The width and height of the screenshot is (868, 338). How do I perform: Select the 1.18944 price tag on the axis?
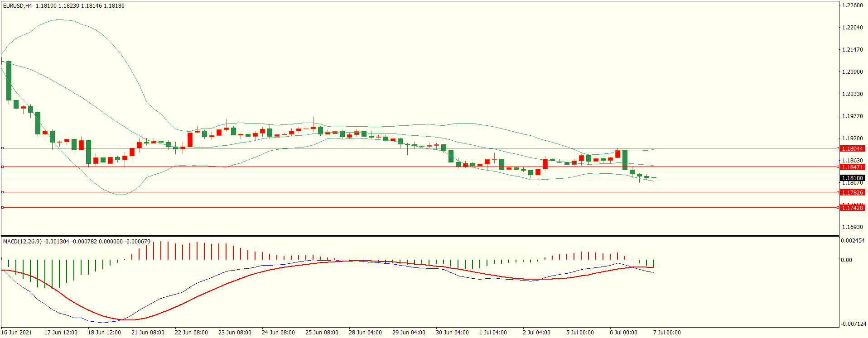[852, 148]
